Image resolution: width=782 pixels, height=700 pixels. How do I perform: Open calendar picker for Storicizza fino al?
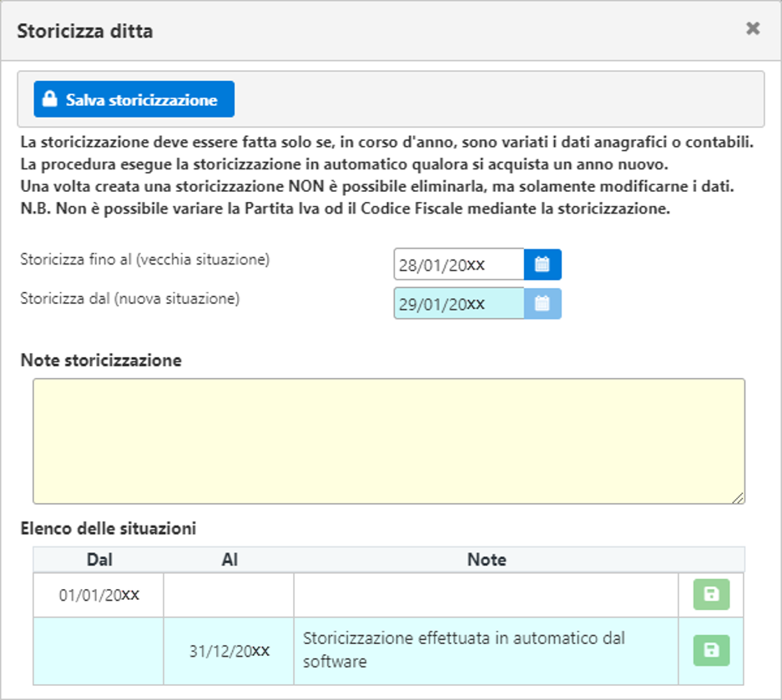542,264
